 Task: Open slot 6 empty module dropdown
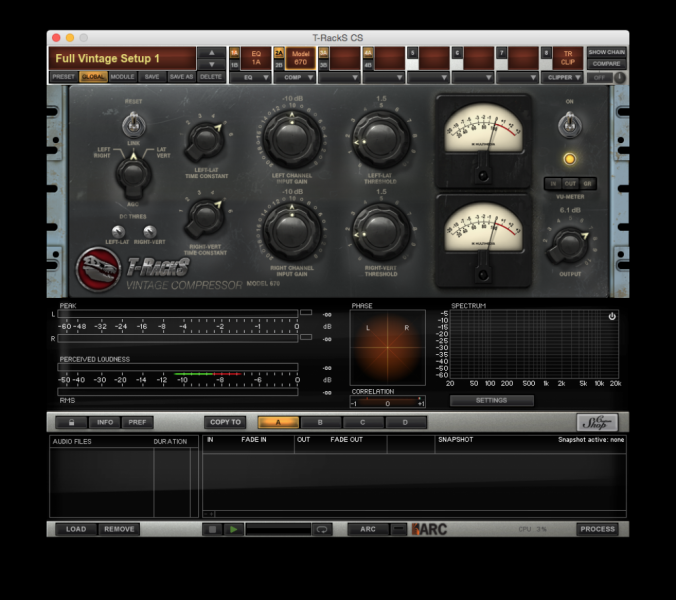coord(473,78)
